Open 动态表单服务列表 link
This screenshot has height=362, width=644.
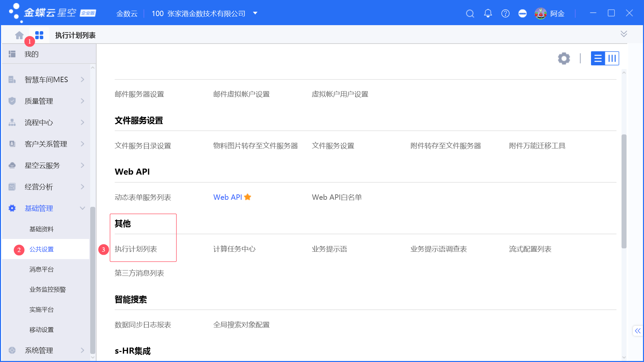[x=143, y=197]
